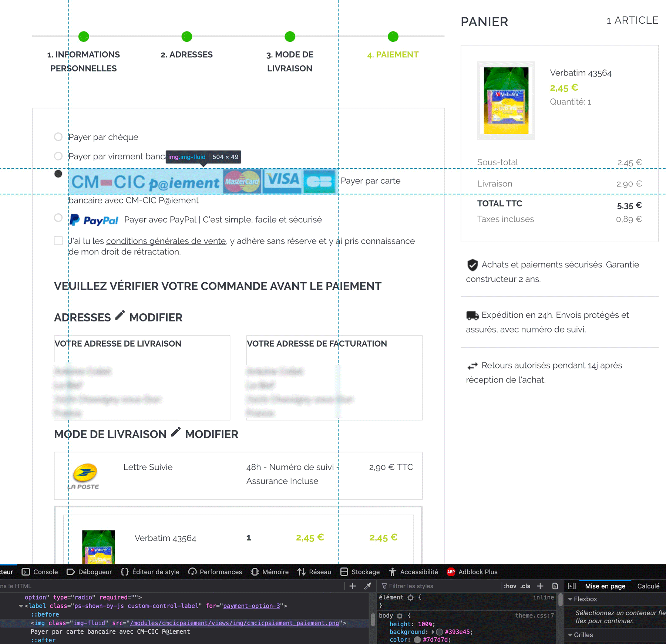Open the Console tab in devtools
The height and width of the screenshot is (644, 666).
click(x=40, y=572)
